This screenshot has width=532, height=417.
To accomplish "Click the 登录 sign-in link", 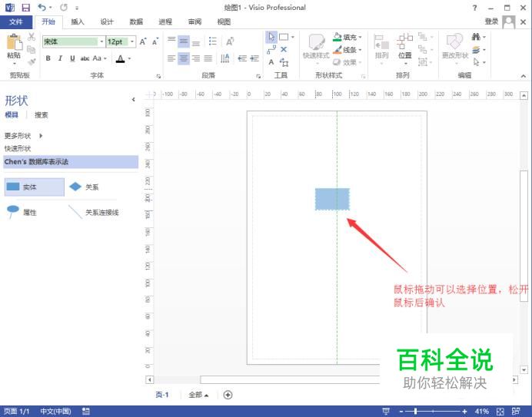I will (491, 22).
